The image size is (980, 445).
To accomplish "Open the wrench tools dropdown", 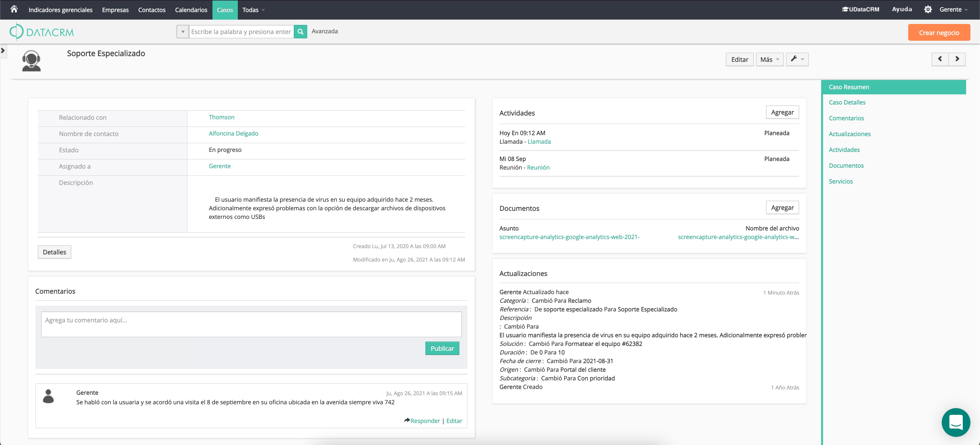I will 797,59.
